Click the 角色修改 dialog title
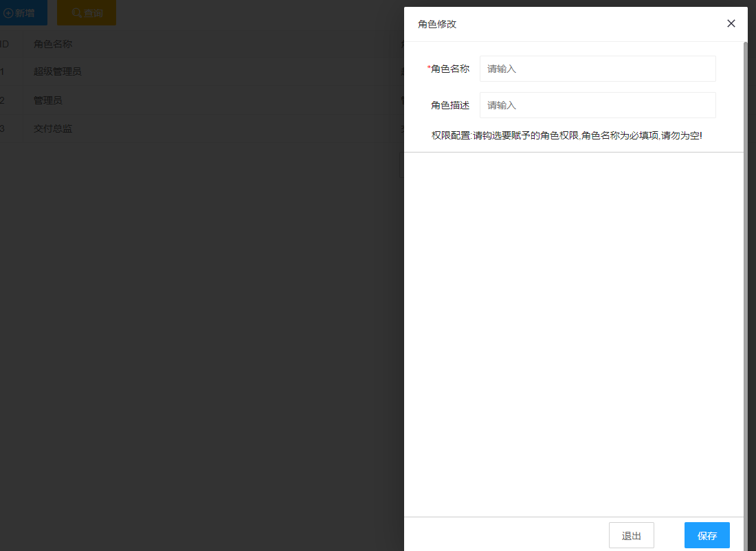Viewport: 756px width, 551px height. [x=437, y=24]
